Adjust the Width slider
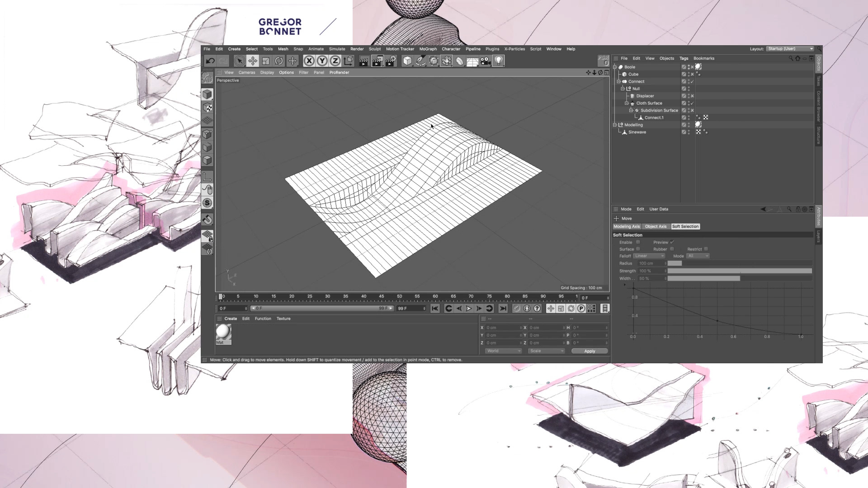 pyautogui.click(x=740, y=278)
